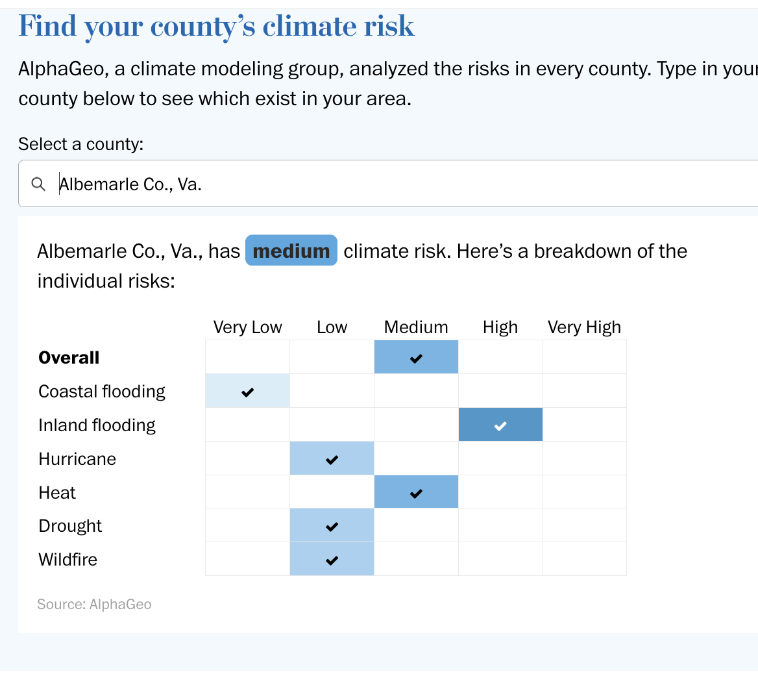Click the Overall medium checkmark
The height and width of the screenshot is (700, 758).
point(416,358)
